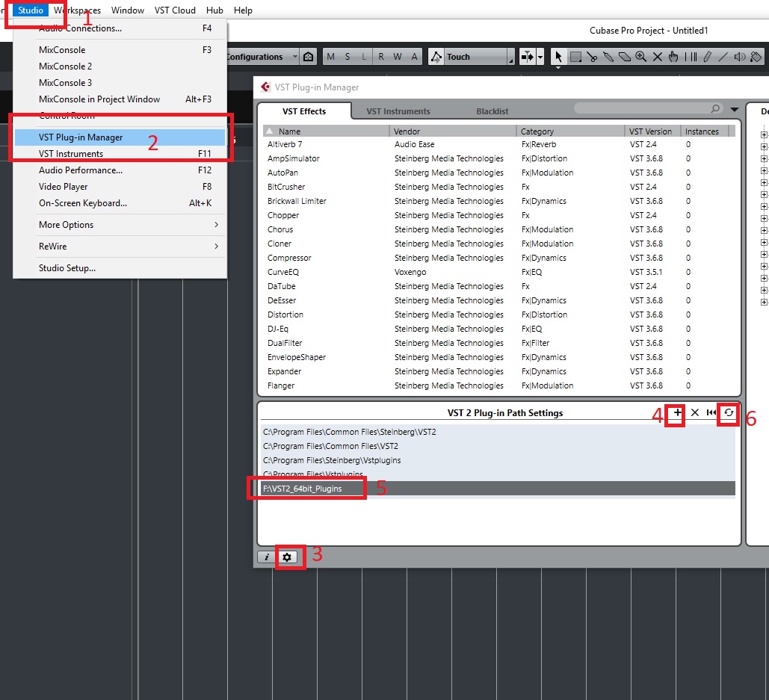Reset plug-in paths to default

tap(711, 412)
